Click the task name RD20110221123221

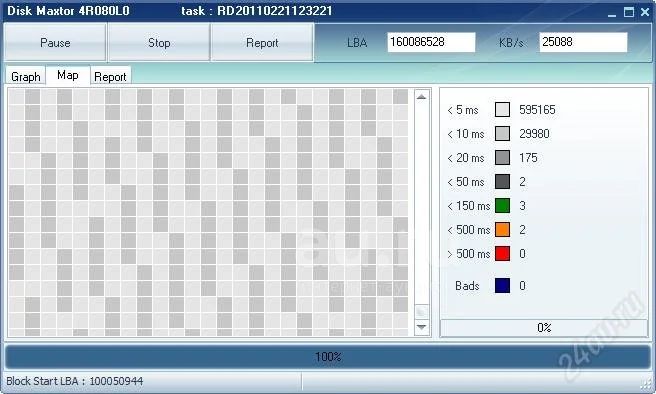275,11
